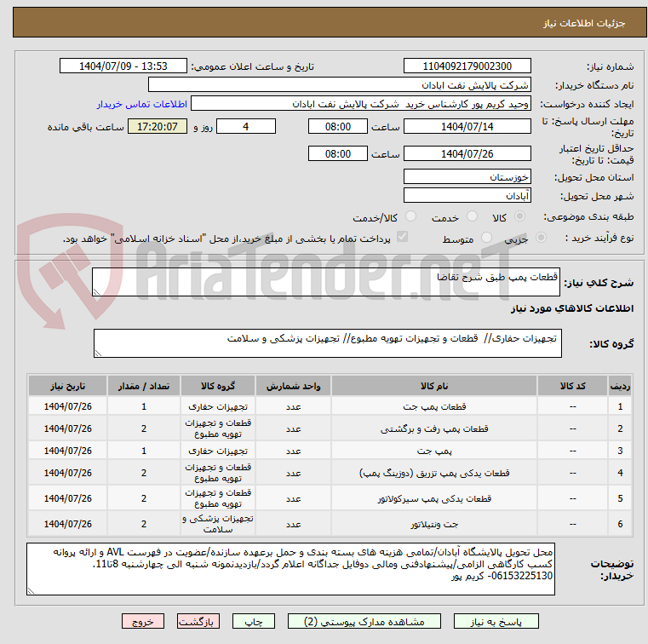Click price validity hour field 08:00
648x644 pixels.
click(x=338, y=153)
